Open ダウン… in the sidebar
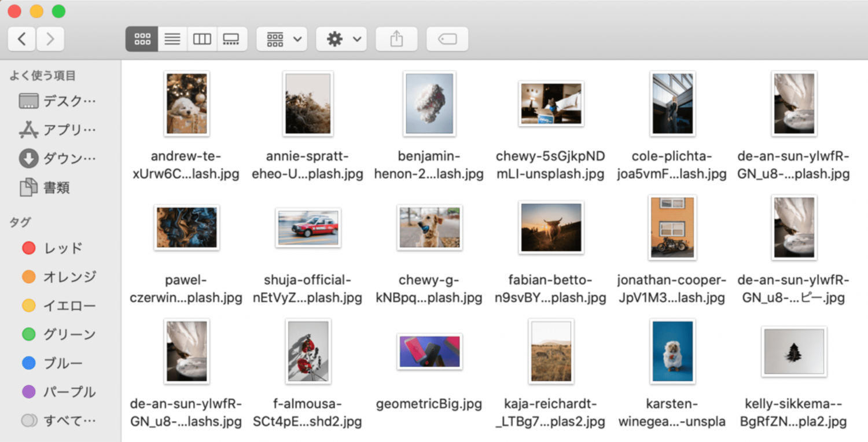This screenshot has height=442, width=868. pyautogui.click(x=57, y=159)
